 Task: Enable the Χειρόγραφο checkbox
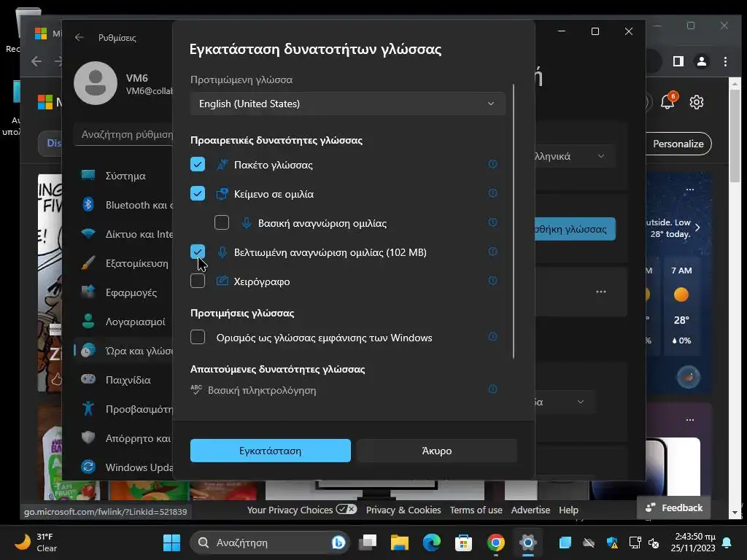tap(197, 281)
